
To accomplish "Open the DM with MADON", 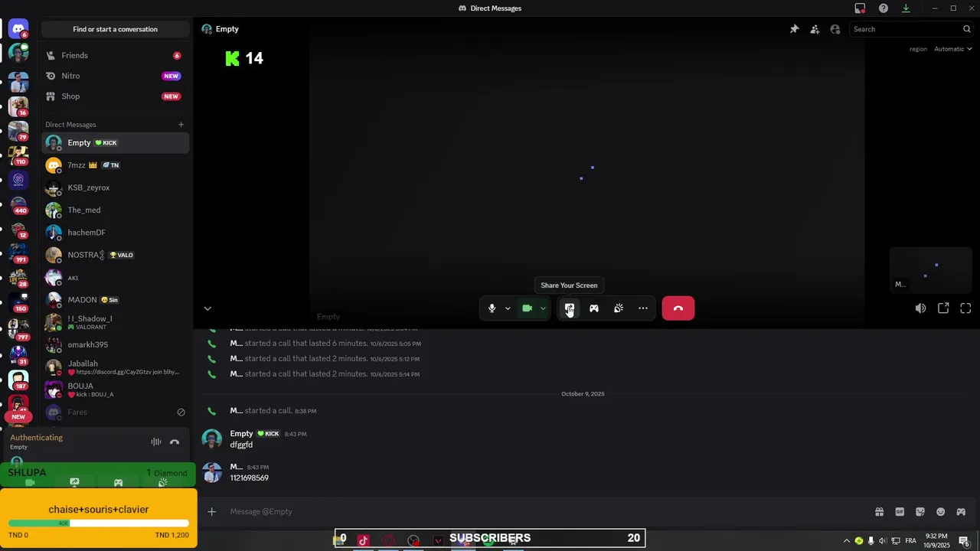I will pyautogui.click(x=116, y=300).
